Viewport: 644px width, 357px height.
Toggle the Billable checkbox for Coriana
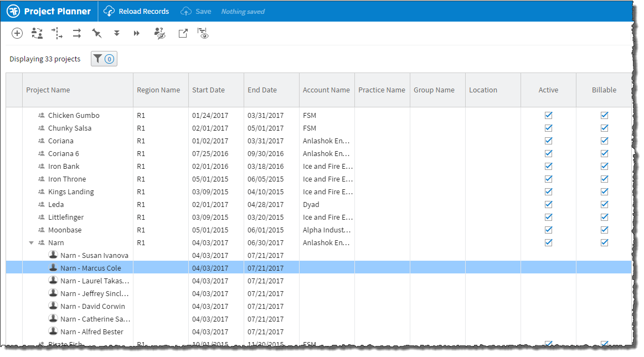pos(604,141)
